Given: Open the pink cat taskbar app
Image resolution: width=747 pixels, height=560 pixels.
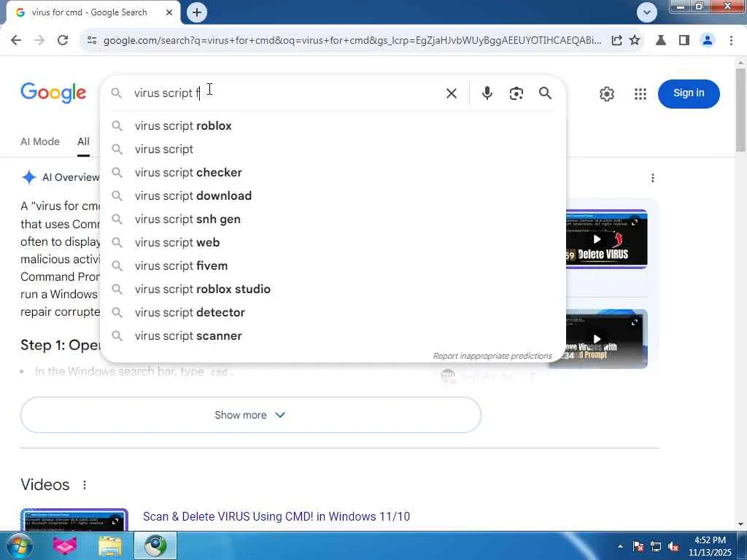Looking at the screenshot, I should tap(65, 546).
